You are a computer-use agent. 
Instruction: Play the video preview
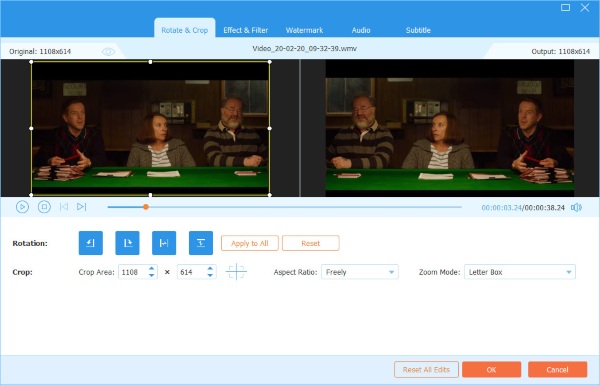pos(22,207)
